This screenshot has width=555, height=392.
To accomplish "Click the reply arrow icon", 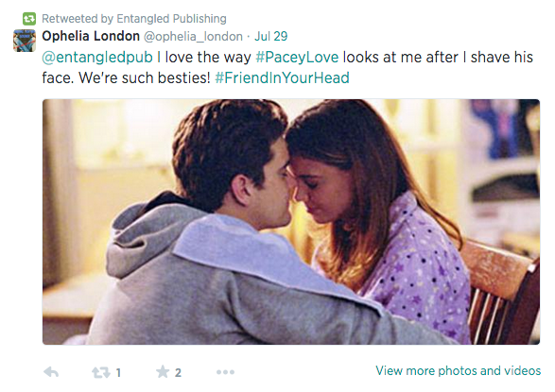I will [51, 372].
